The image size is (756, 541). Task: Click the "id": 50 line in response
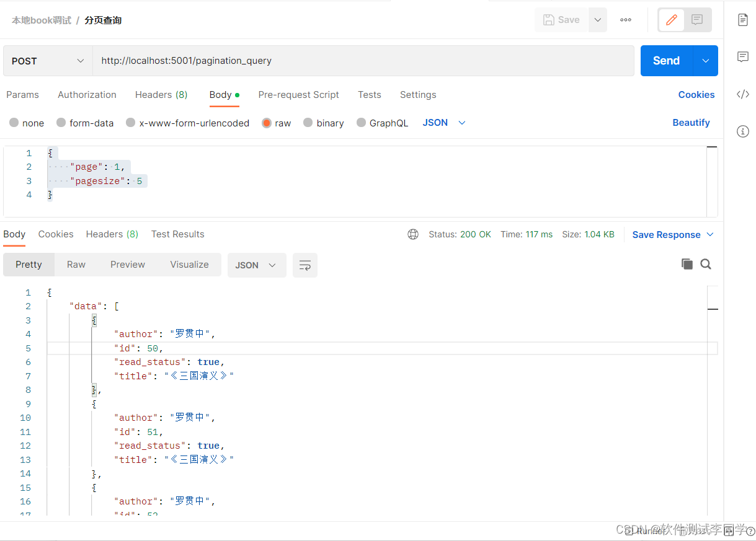pyautogui.click(x=139, y=348)
